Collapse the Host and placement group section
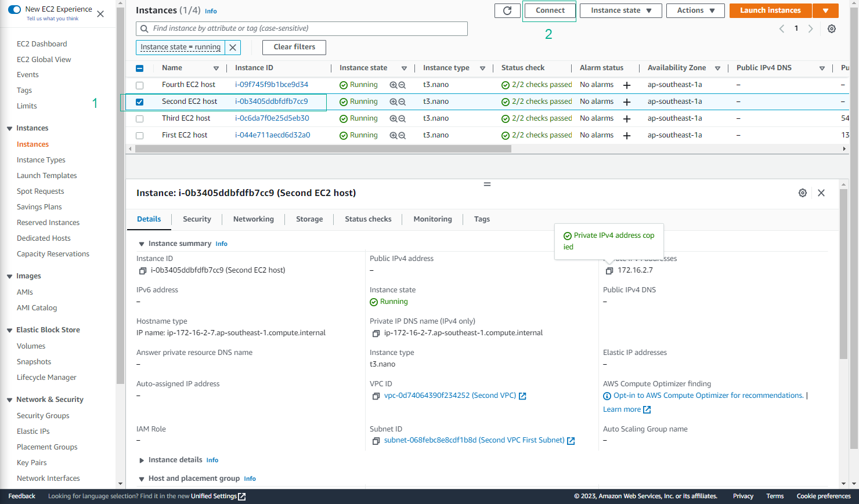The height and width of the screenshot is (504, 859). [142, 479]
